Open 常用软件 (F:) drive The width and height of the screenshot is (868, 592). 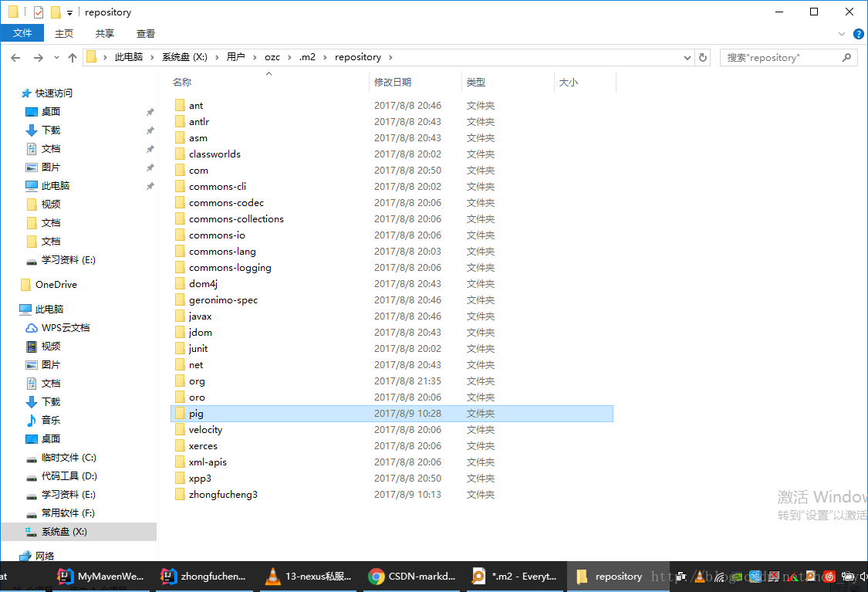68,513
